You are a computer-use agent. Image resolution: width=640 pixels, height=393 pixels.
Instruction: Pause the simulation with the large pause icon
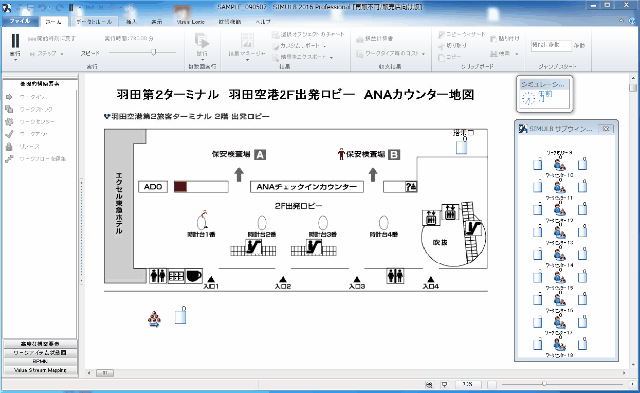coord(15,41)
